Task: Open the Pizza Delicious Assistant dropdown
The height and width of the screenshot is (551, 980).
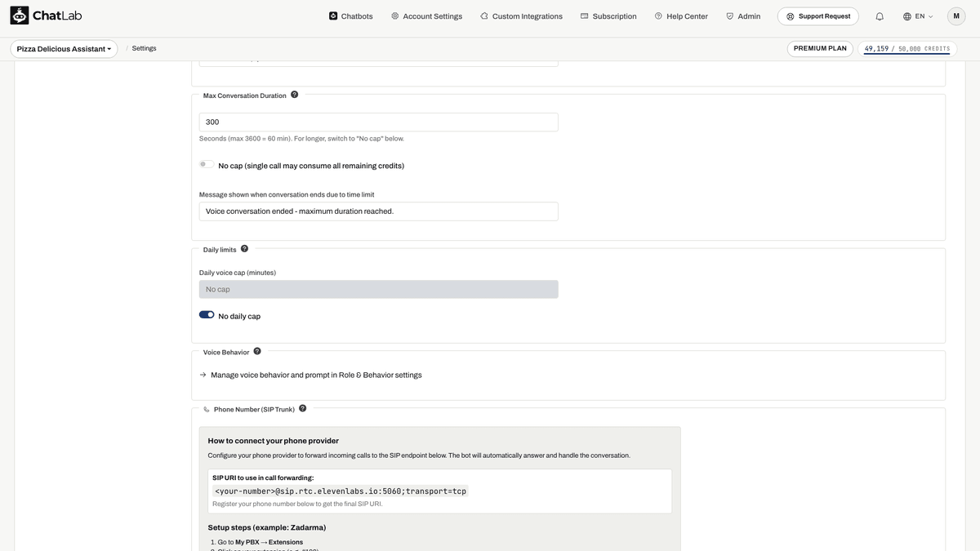Action: (64, 49)
